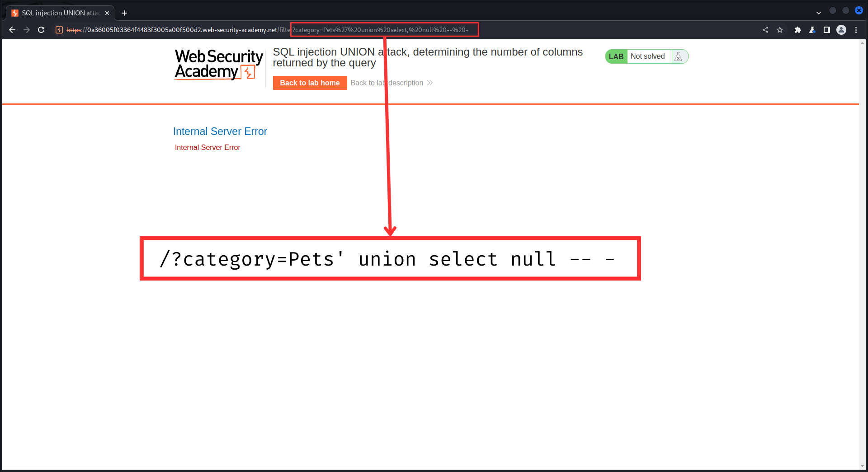The width and height of the screenshot is (868, 472).
Task: Expand the tab search chevron
Action: tap(819, 13)
